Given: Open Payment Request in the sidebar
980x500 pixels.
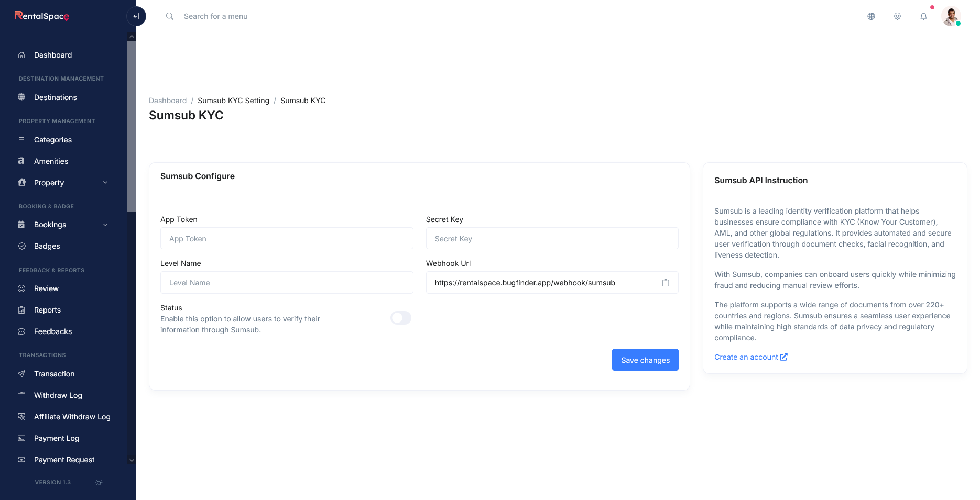Looking at the screenshot, I should point(64,460).
